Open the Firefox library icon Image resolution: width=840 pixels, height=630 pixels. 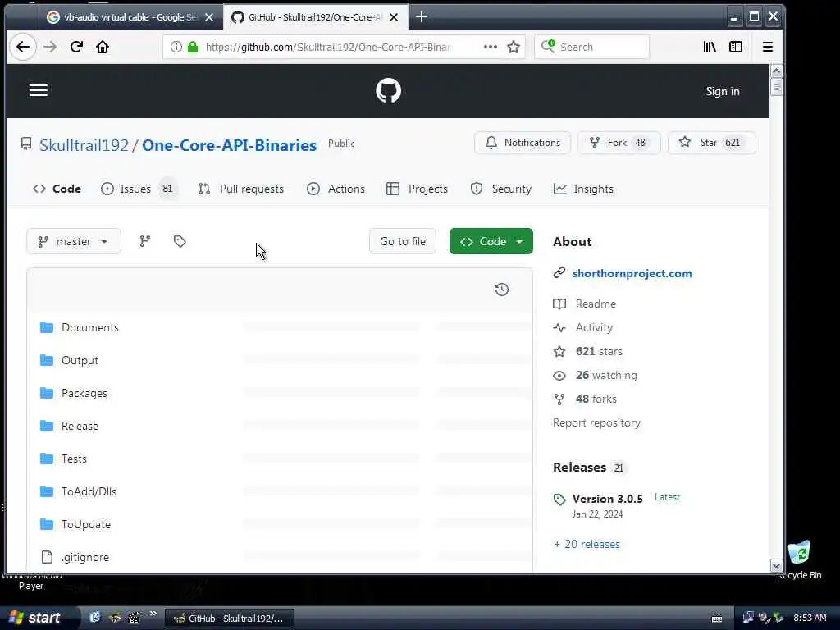click(x=710, y=47)
